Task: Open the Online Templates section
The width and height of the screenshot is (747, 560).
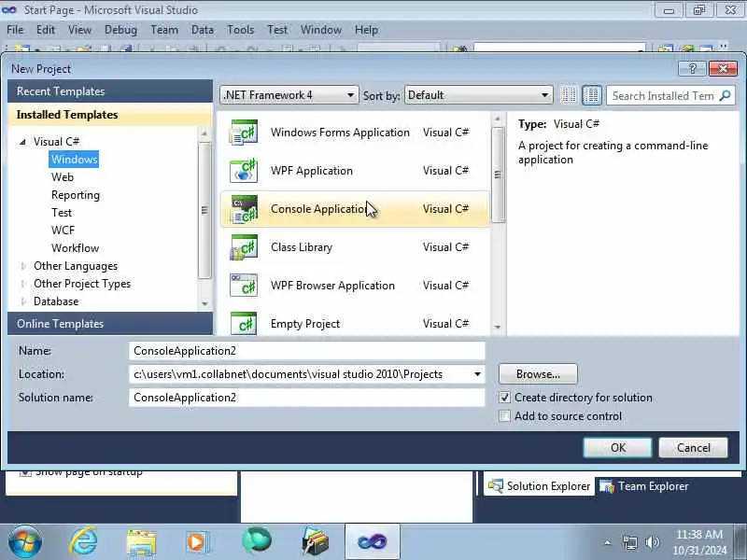Action: point(110,324)
